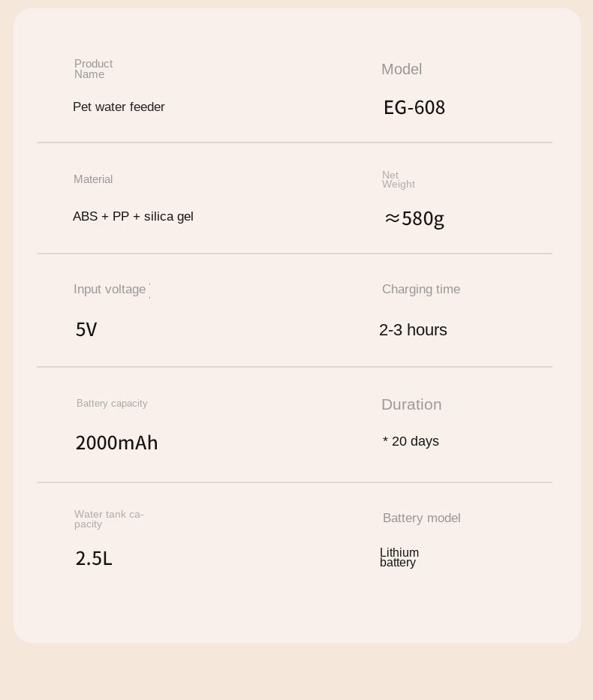Select the ≈580g weight value
Viewport: 593px width, 700px height.
(414, 218)
